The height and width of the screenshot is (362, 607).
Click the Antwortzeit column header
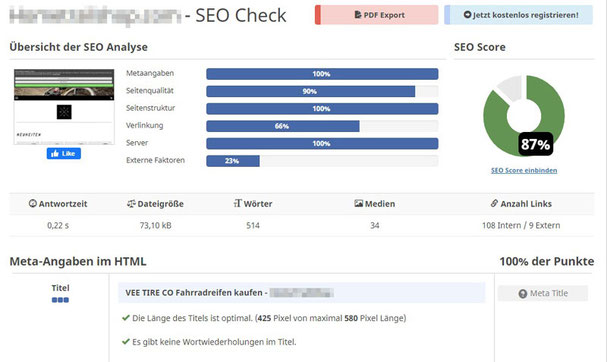click(x=58, y=204)
